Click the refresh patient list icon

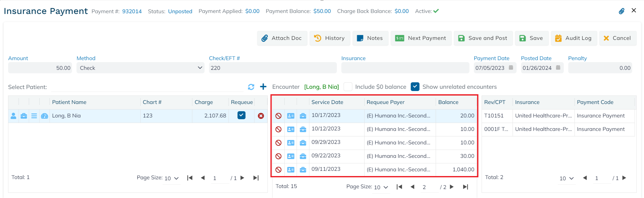tap(251, 87)
